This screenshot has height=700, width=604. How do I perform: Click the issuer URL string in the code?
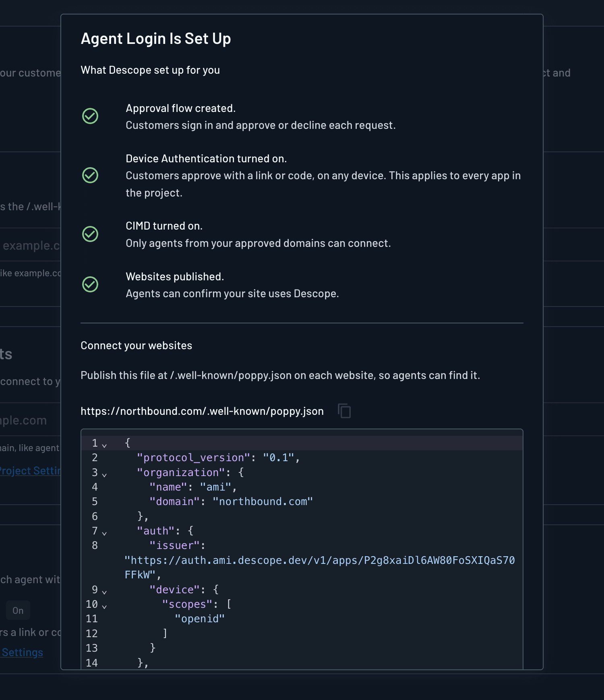point(320,567)
